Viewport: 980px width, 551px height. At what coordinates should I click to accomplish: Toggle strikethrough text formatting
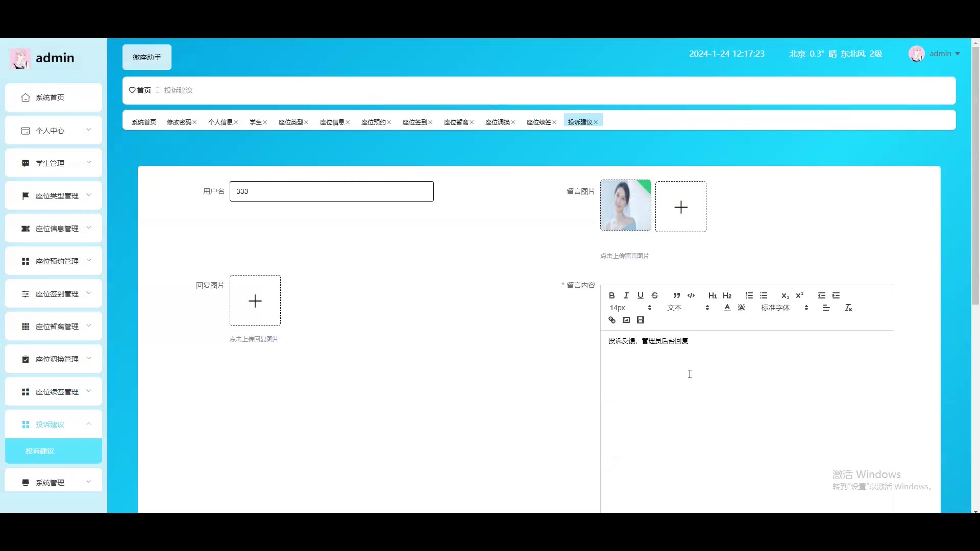pyautogui.click(x=655, y=295)
